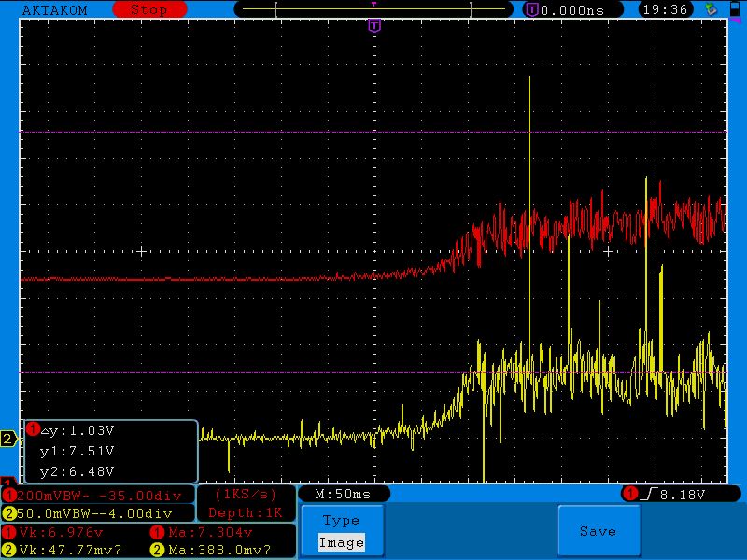Click the rising edge trigger slope icon
Screen dimensions: 747x560
pos(652,494)
